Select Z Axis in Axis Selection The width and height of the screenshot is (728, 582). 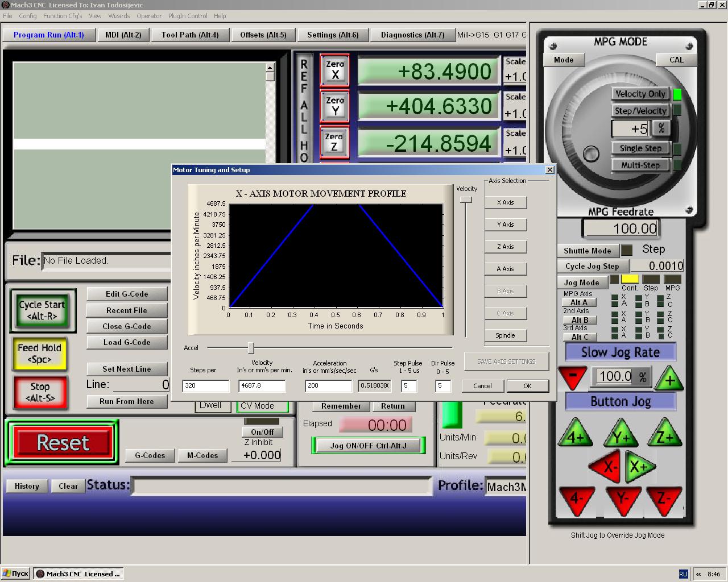point(505,247)
